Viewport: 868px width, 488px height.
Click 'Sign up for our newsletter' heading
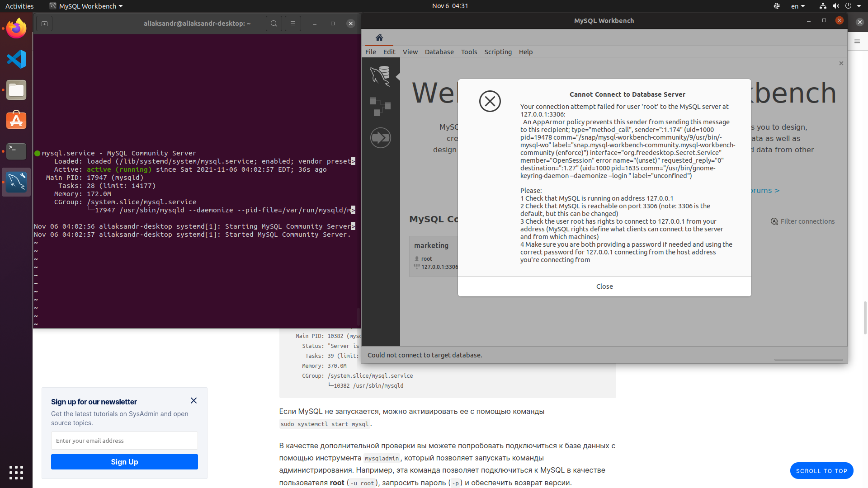tap(94, 402)
